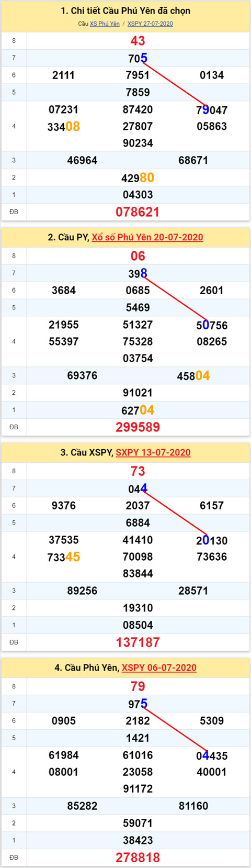Click the number 59071
Screen dimensions: 251x868
[138, 823]
